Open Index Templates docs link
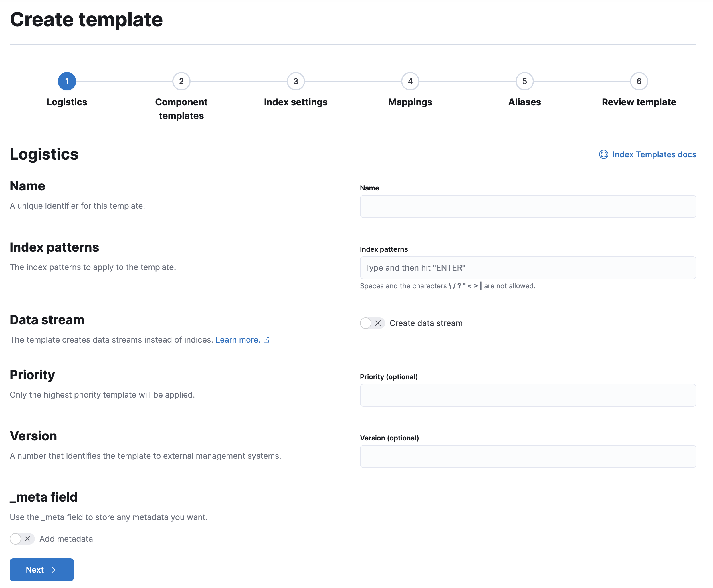 [x=654, y=154]
